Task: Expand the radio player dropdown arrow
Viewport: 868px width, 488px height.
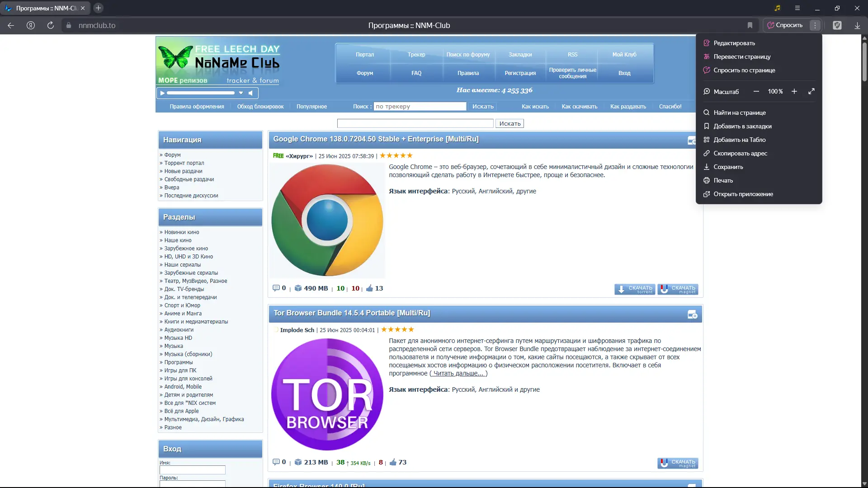Action: pos(241,93)
